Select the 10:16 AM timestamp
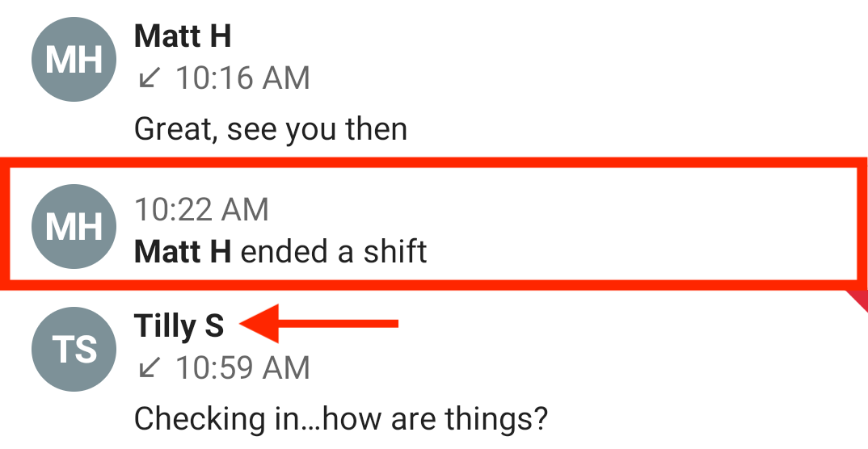This screenshot has width=868, height=449. click(x=242, y=78)
